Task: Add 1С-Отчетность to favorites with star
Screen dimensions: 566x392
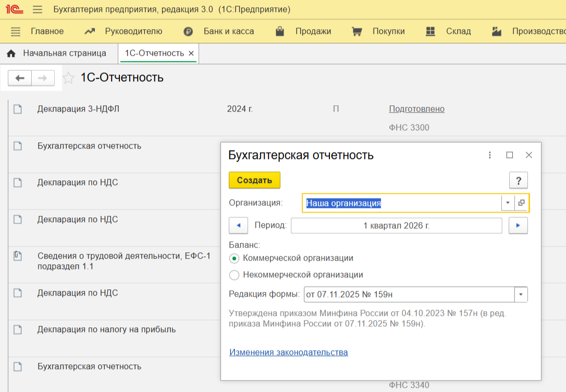Action: [x=68, y=78]
